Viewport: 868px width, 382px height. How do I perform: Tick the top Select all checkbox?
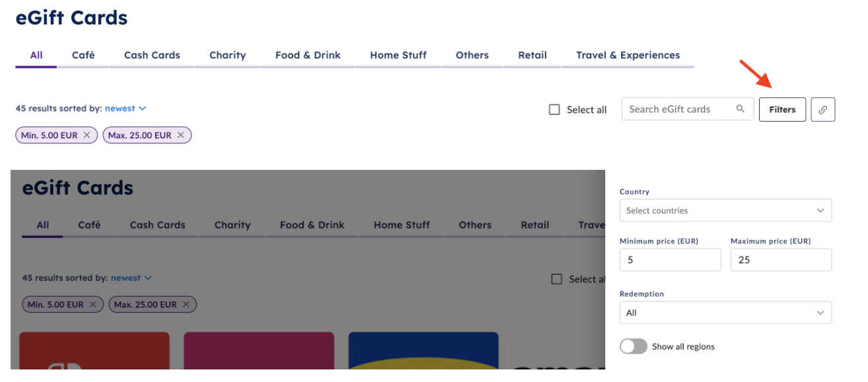click(x=554, y=110)
